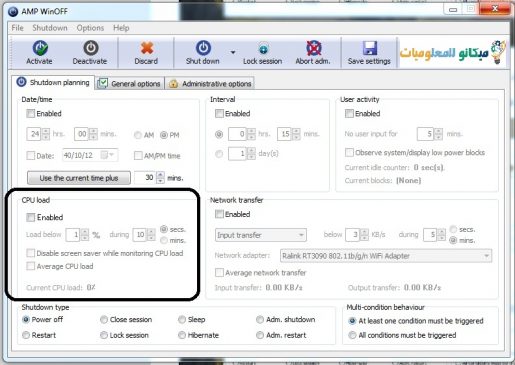515x365 pixels.
Task: Enable the Date/time checkbox
Action: pyautogui.click(x=31, y=114)
